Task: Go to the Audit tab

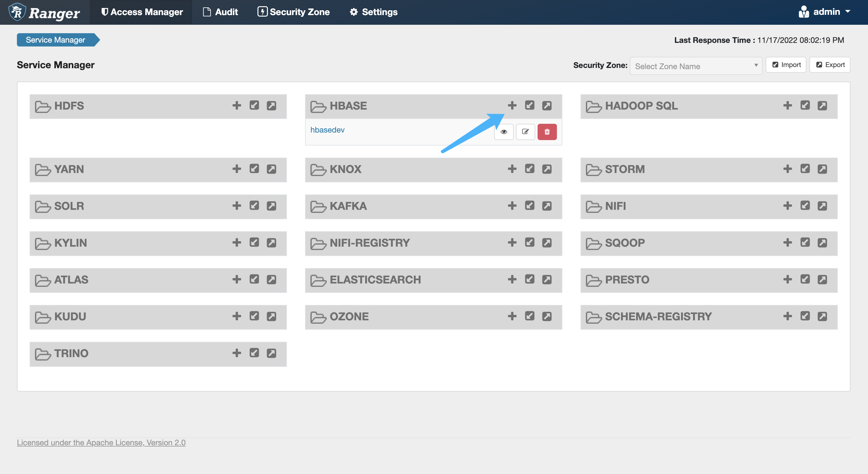Action: (220, 12)
